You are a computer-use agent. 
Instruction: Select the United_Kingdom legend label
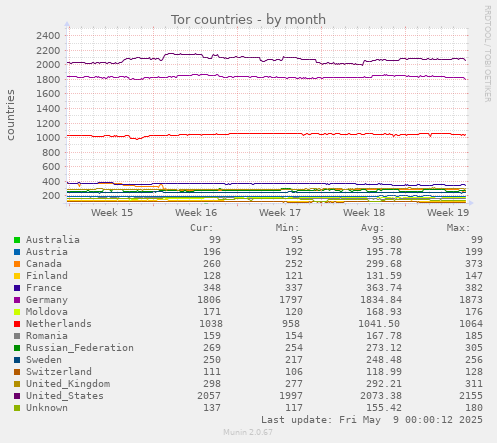[x=68, y=384]
